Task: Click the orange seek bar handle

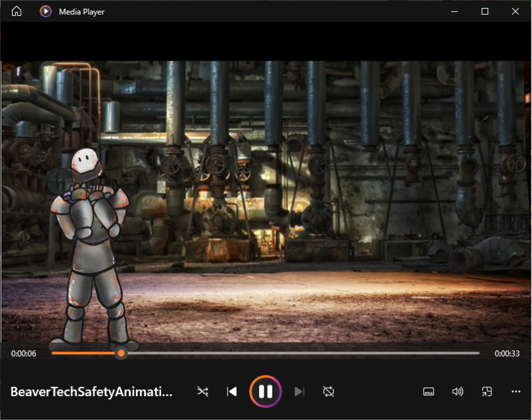Action: (121, 353)
